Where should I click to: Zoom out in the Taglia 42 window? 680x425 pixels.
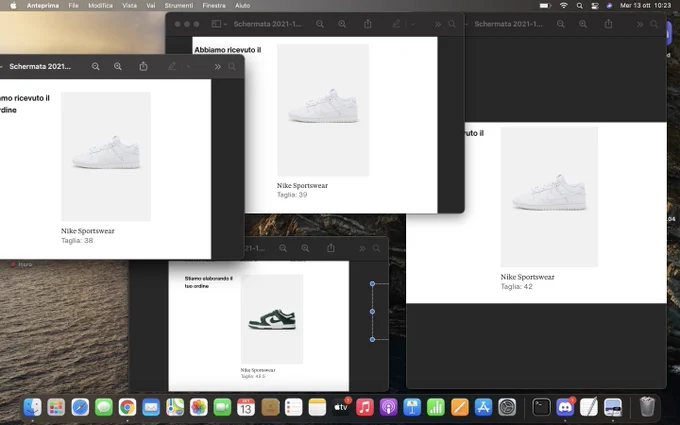[561, 24]
